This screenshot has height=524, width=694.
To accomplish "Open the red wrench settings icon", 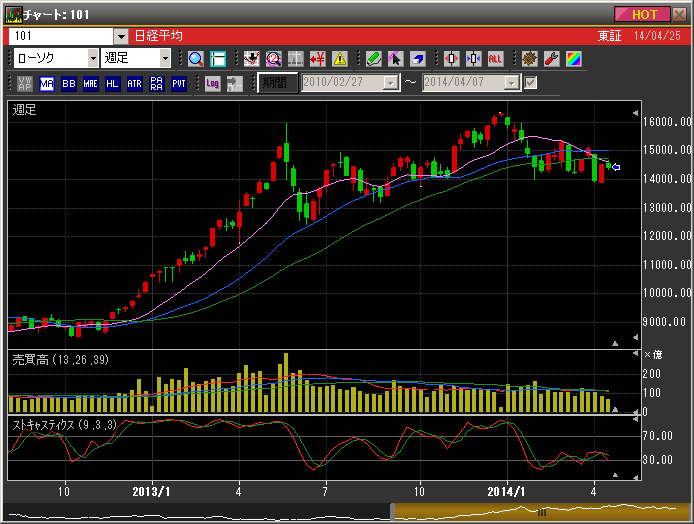I will point(550,58).
